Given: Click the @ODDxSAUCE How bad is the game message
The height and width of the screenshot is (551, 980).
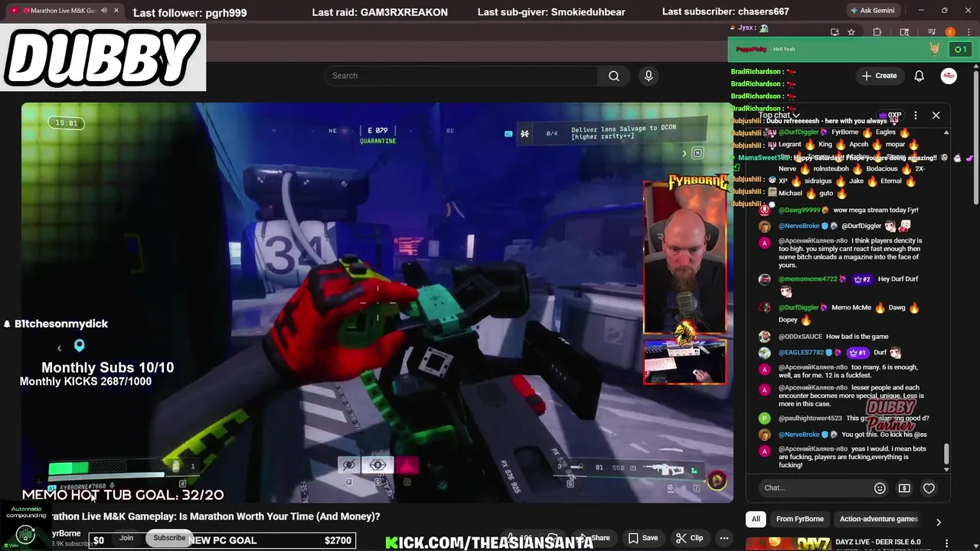Looking at the screenshot, I should click(x=822, y=337).
